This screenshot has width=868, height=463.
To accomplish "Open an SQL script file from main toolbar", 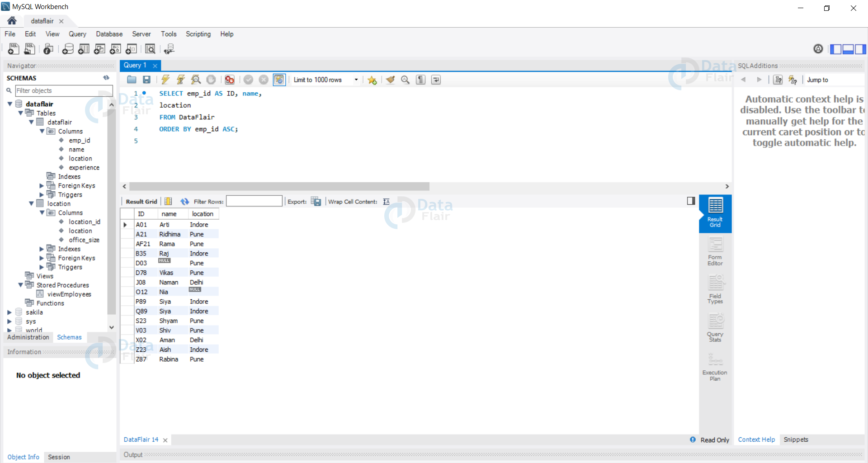I will pyautogui.click(x=29, y=49).
